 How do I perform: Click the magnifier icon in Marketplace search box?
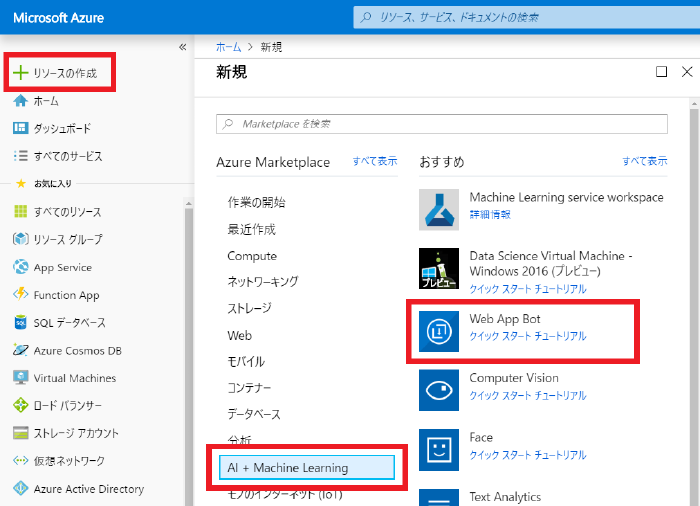coord(228,124)
